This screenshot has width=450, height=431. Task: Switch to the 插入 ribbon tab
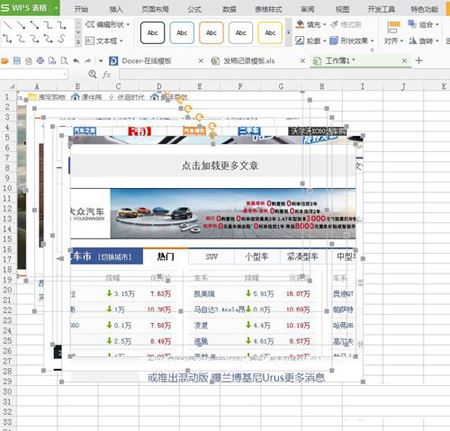click(116, 9)
